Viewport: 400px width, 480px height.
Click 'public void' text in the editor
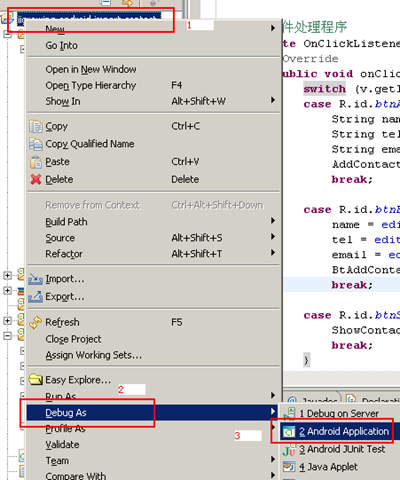point(318,74)
